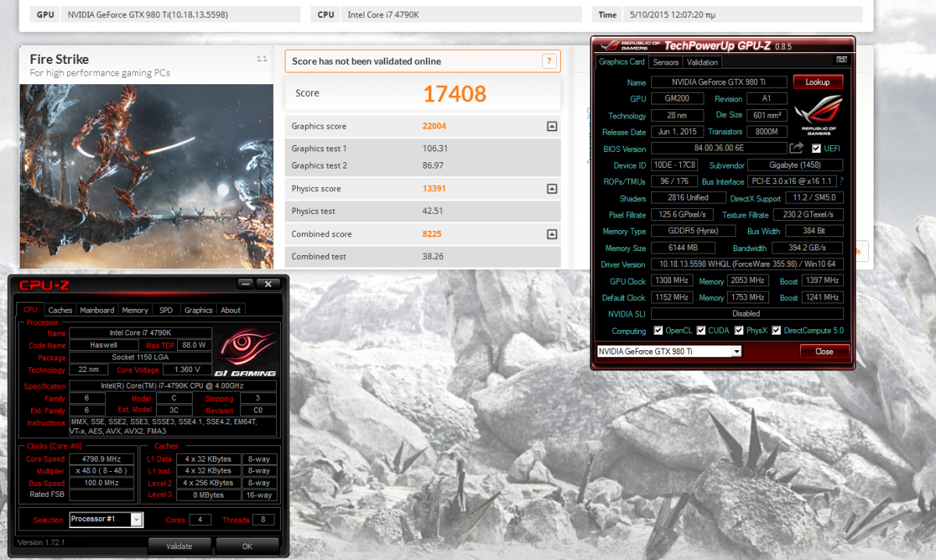The width and height of the screenshot is (936, 560).
Task: Collapse the Physics score section
Action: [x=551, y=189]
